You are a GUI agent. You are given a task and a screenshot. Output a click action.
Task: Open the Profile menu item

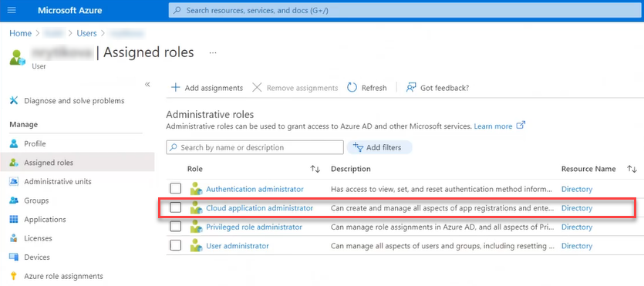[x=35, y=143]
